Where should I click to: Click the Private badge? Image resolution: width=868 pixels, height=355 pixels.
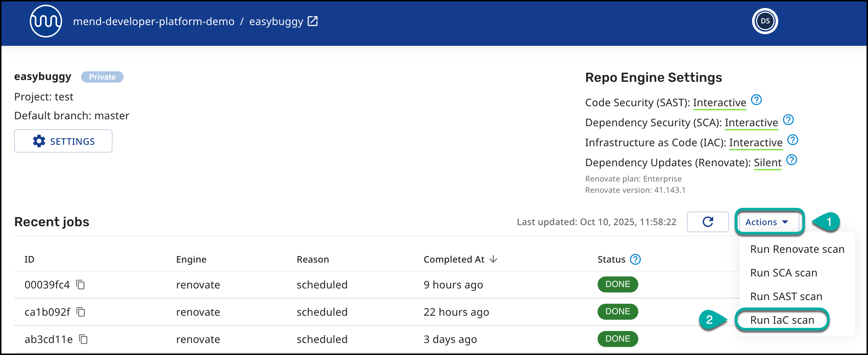click(102, 77)
